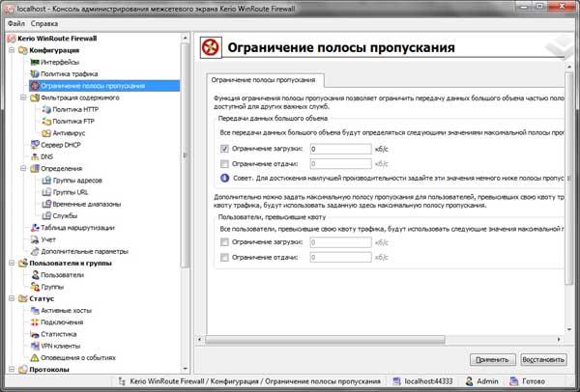The height and width of the screenshot is (392, 580).
Task: Click the large bandwidth limiter header icon
Action: click(x=211, y=47)
